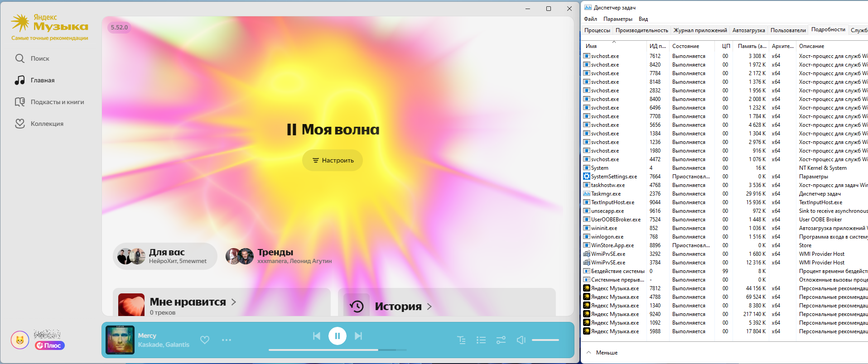
Task: Open the playback settings sliders icon
Action: [x=501, y=340]
